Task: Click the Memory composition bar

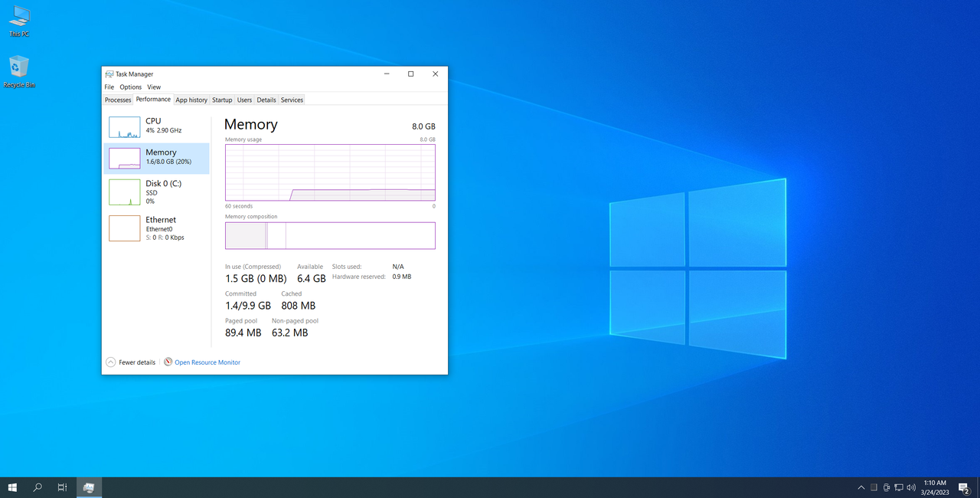Action: 330,236
